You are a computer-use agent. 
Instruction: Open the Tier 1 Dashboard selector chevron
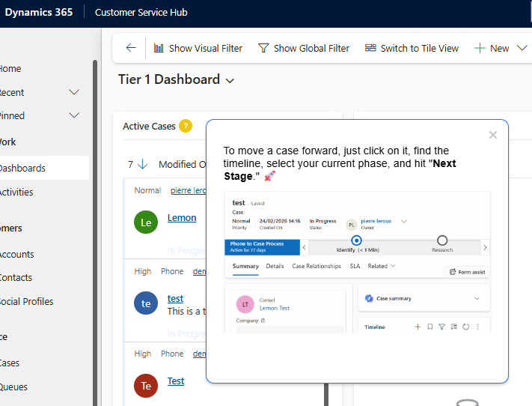coord(230,81)
